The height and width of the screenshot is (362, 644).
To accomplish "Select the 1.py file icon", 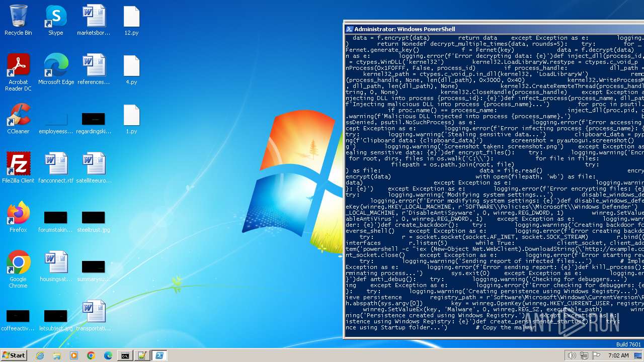I will (131, 119).
